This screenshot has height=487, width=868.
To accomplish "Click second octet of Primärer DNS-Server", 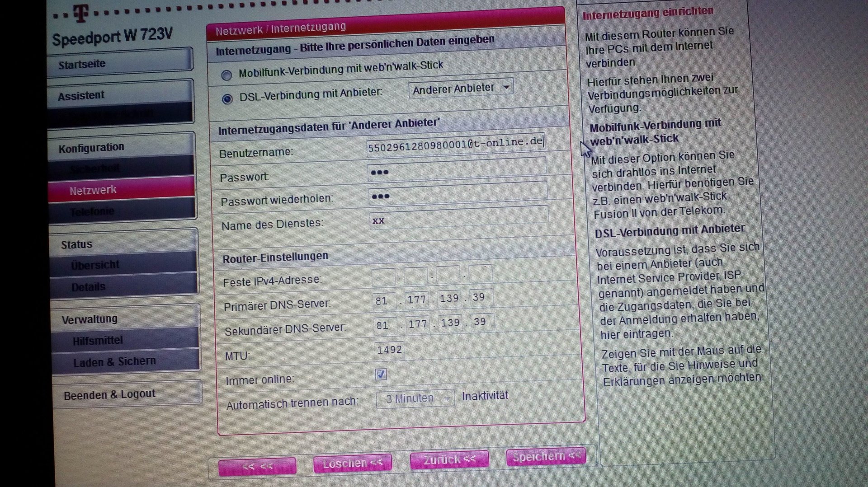I will click(x=417, y=299).
